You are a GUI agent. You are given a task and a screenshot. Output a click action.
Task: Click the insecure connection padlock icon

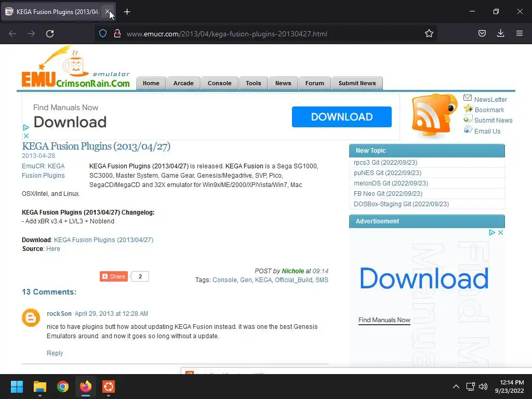tap(117, 33)
